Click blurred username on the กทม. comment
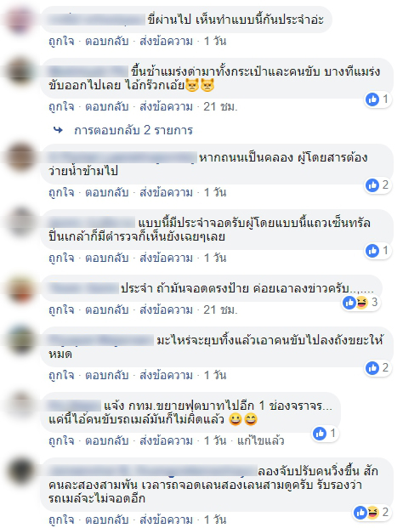 click(x=74, y=406)
